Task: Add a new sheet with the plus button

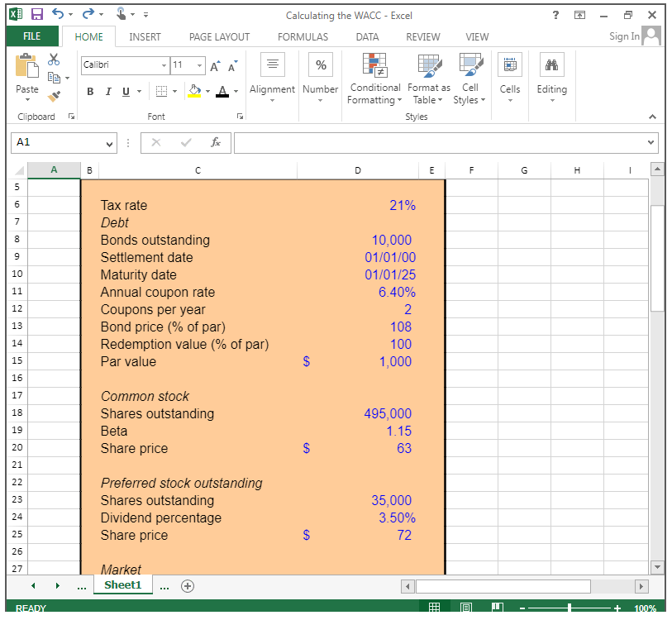Action: [x=188, y=586]
